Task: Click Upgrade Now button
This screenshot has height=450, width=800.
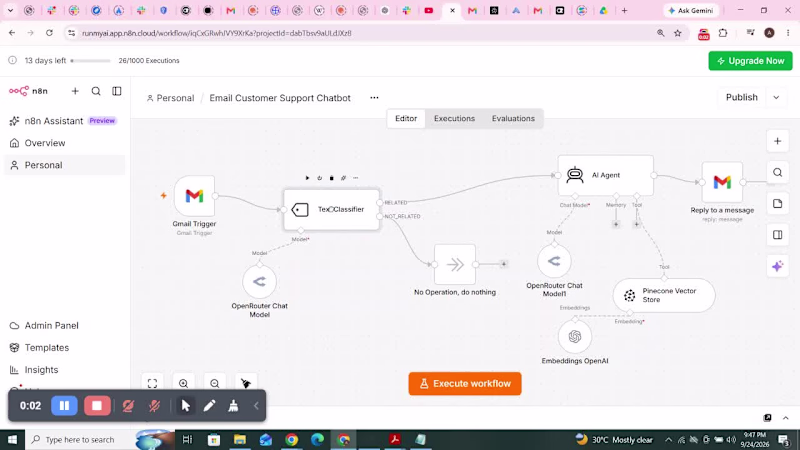Action: (x=750, y=61)
